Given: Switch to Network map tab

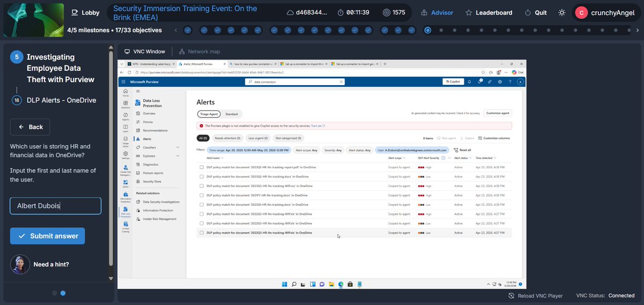Looking at the screenshot, I should (199, 51).
